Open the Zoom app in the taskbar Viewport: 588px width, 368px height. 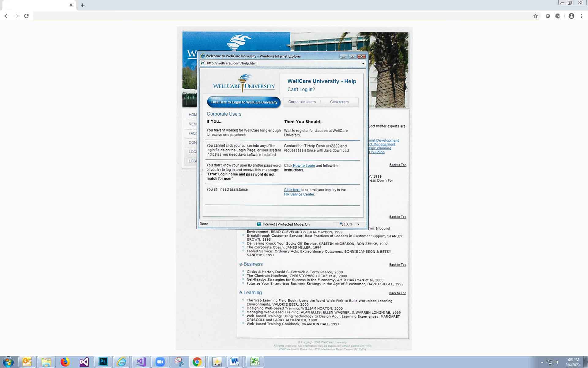click(x=160, y=362)
